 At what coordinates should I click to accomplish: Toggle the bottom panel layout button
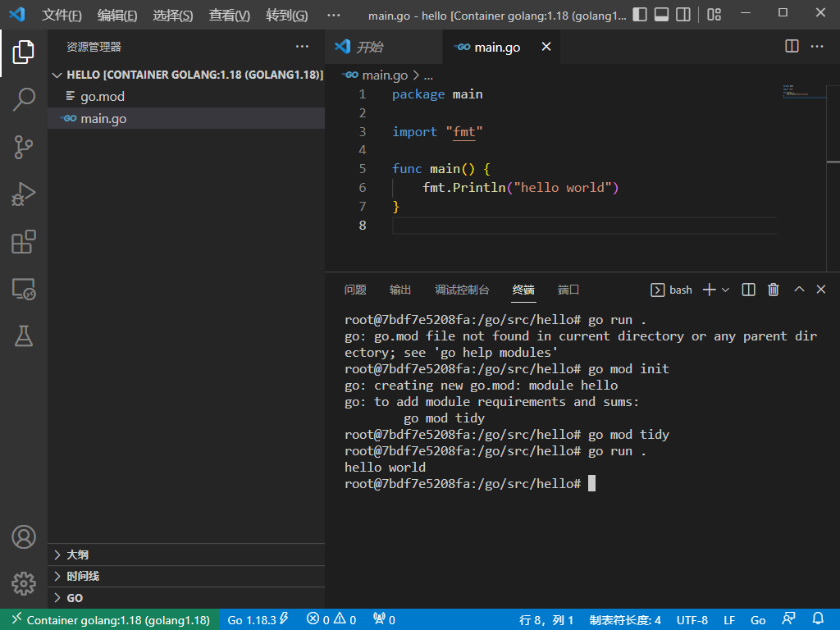pyautogui.click(x=662, y=15)
